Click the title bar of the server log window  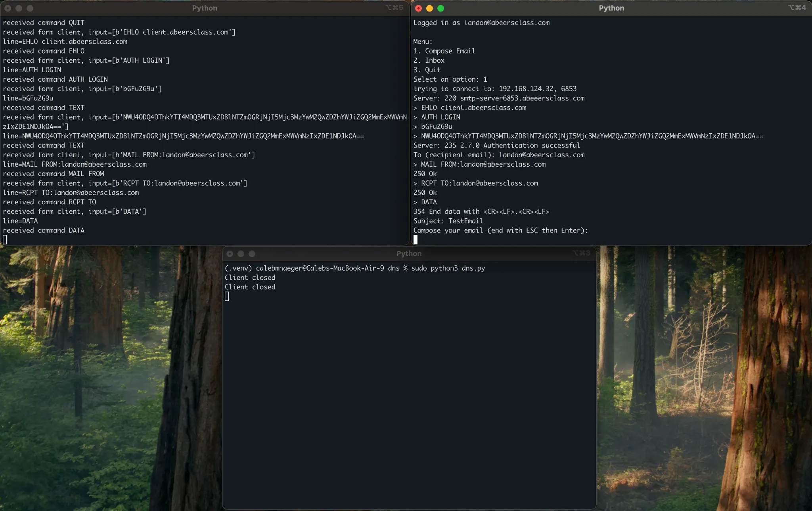coord(205,8)
